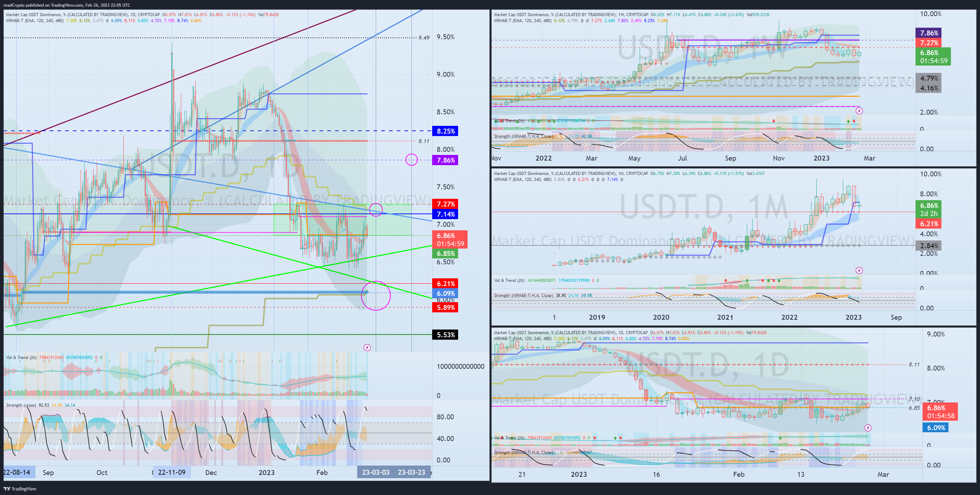Click the large magenta circle near 6.09% level
Image resolution: width=980 pixels, height=495 pixels.
(376, 295)
